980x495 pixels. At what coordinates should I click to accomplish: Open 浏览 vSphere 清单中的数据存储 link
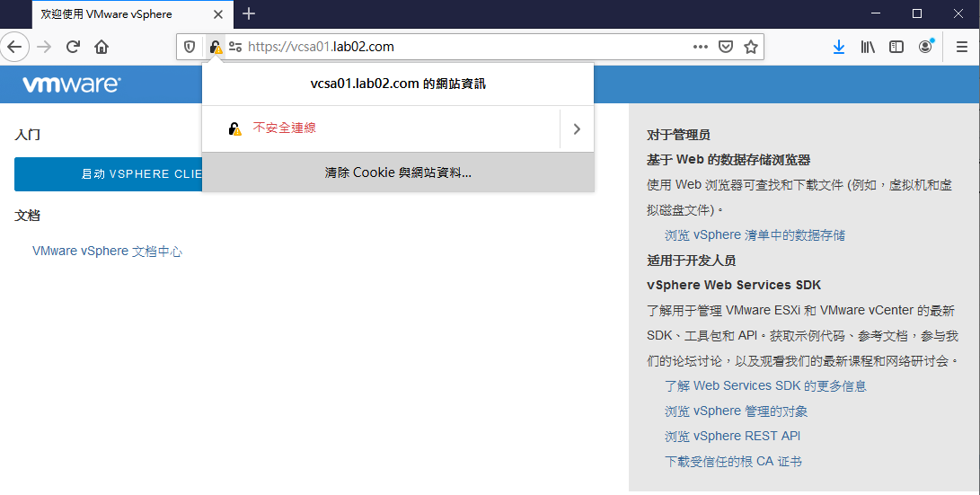[x=755, y=235]
